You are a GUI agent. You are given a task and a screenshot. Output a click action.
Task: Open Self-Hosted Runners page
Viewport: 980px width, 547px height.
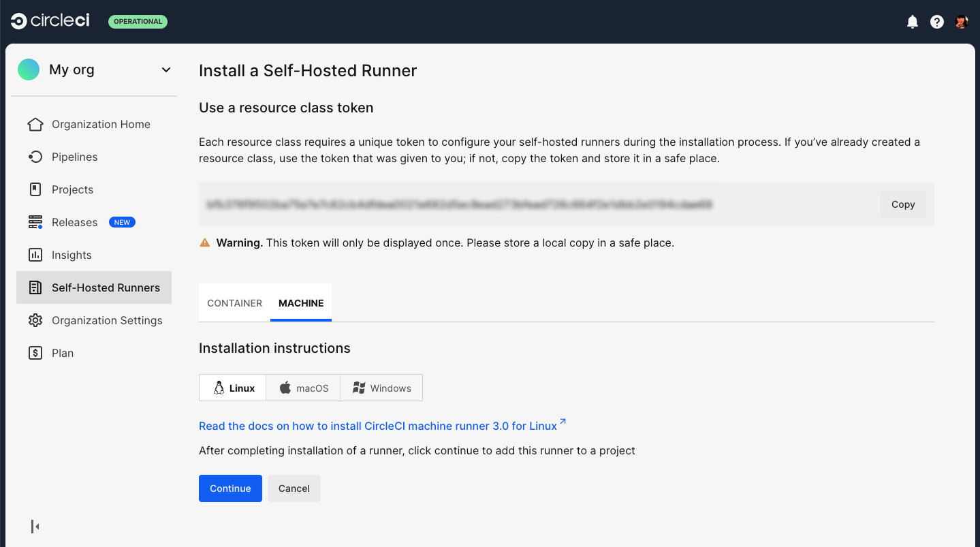tap(94, 287)
